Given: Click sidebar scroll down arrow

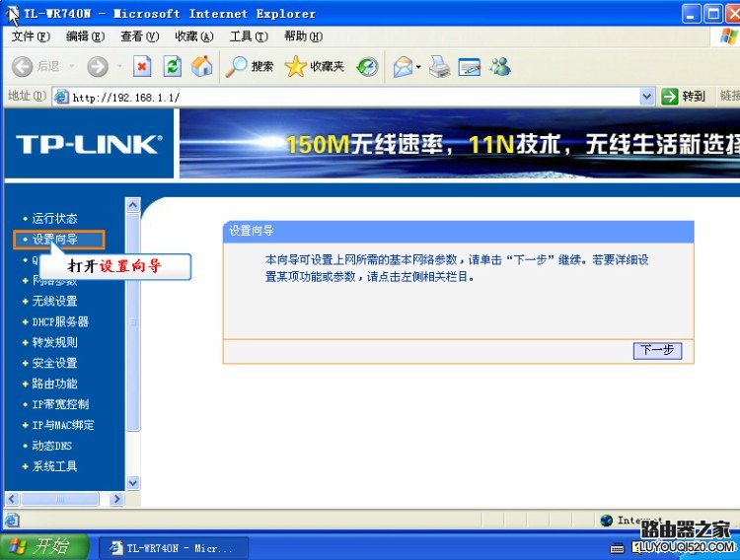Looking at the screenshot, I should [133, 483].
